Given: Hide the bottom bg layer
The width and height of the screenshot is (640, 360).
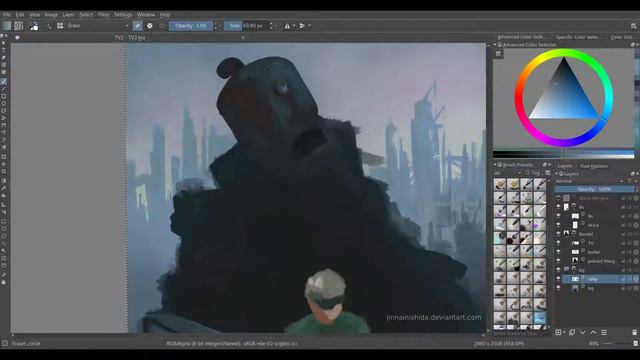Looking at the screenshot, I should pos(558,288).
